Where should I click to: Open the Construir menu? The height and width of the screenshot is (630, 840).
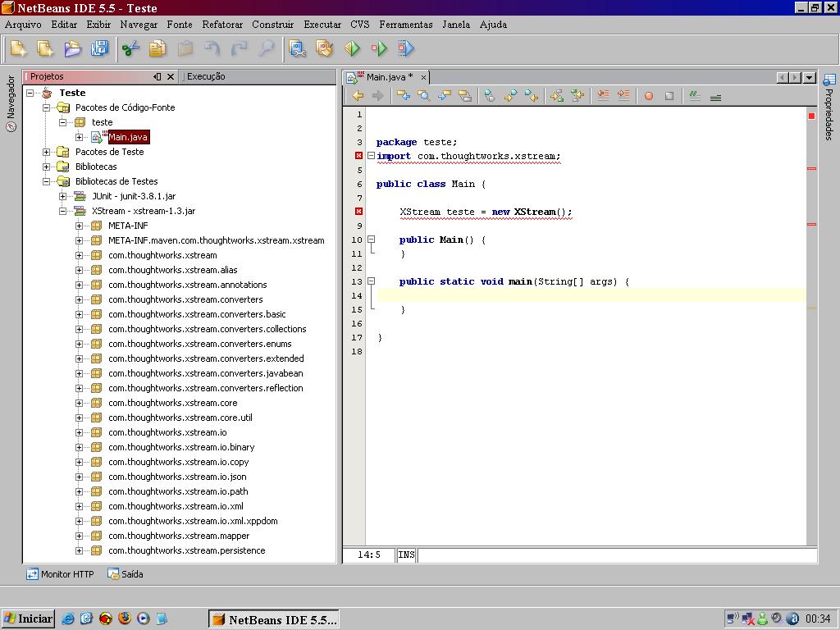click(272, 25)
